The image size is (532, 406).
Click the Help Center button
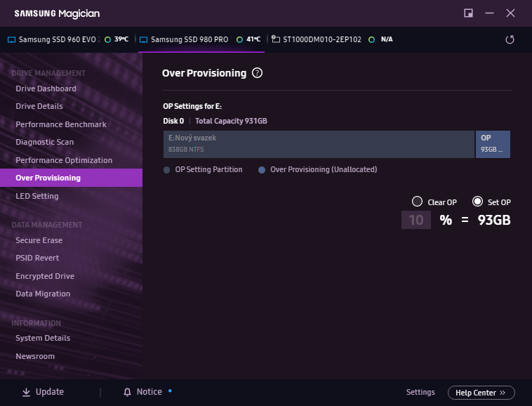[x=481, y=393]
